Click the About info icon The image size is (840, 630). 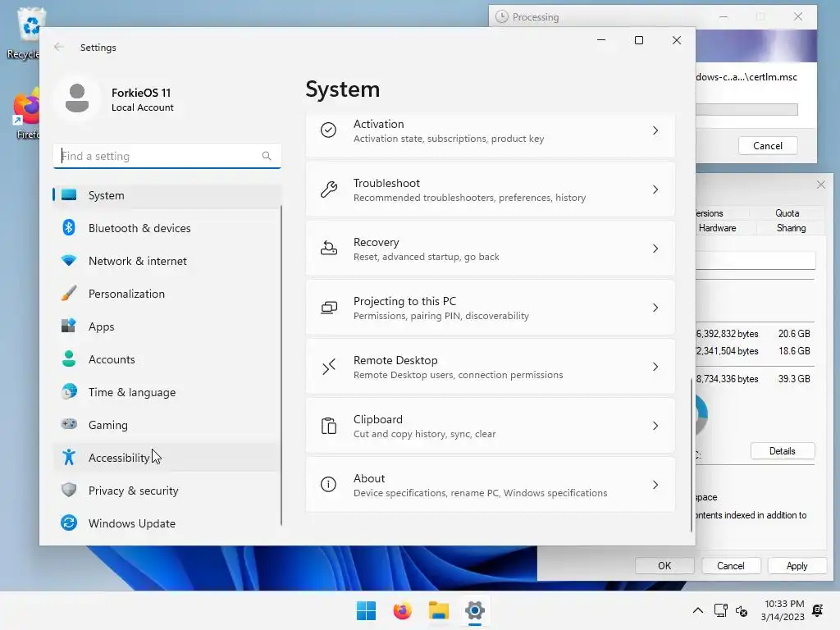click(x=328, y=485)
